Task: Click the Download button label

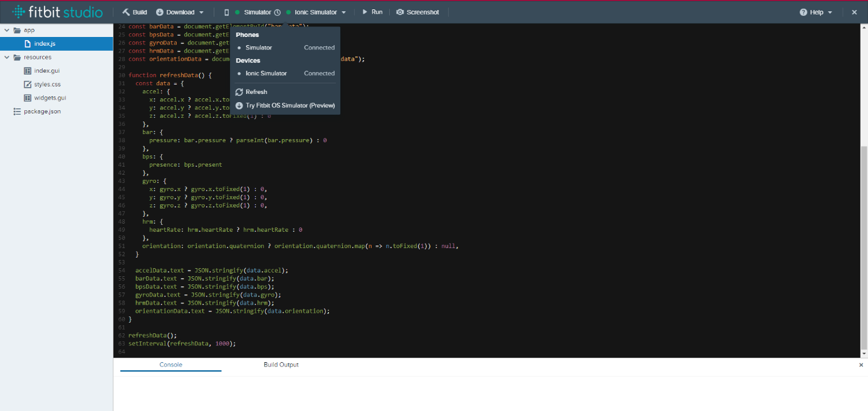Action: pyautogui.click(x=180, y=12)
